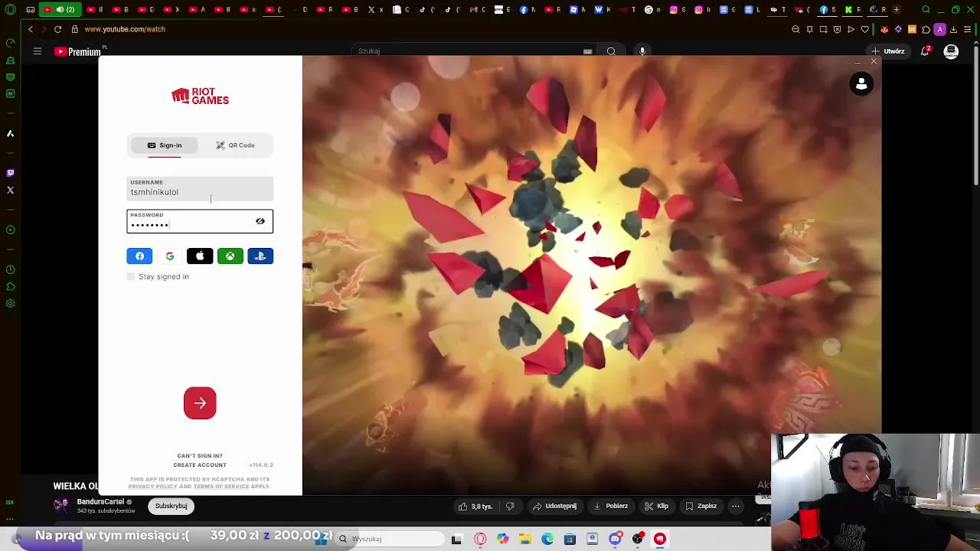This screenshot has width=980, height=551.
Task: Open the Utwórz create button
Action: (887, 51)
